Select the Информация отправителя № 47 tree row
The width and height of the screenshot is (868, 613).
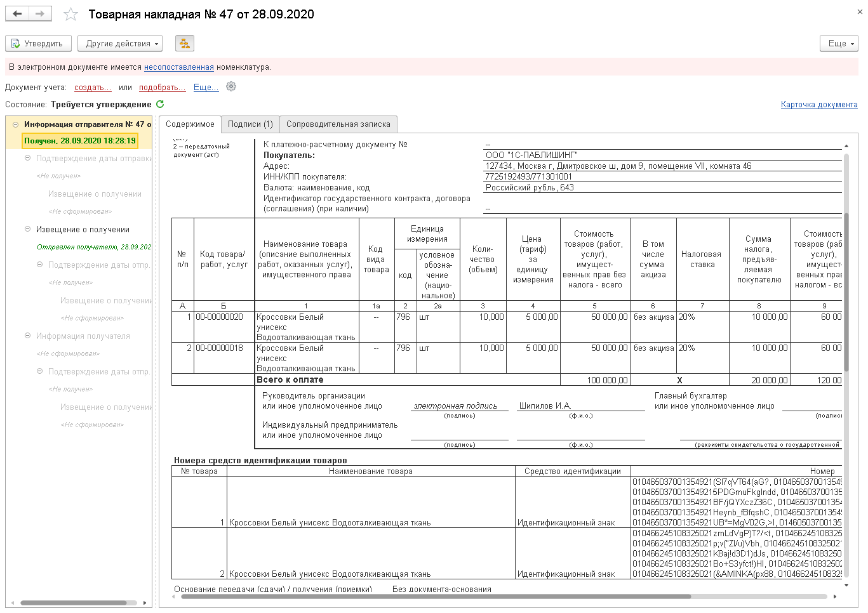pos(79,124)
